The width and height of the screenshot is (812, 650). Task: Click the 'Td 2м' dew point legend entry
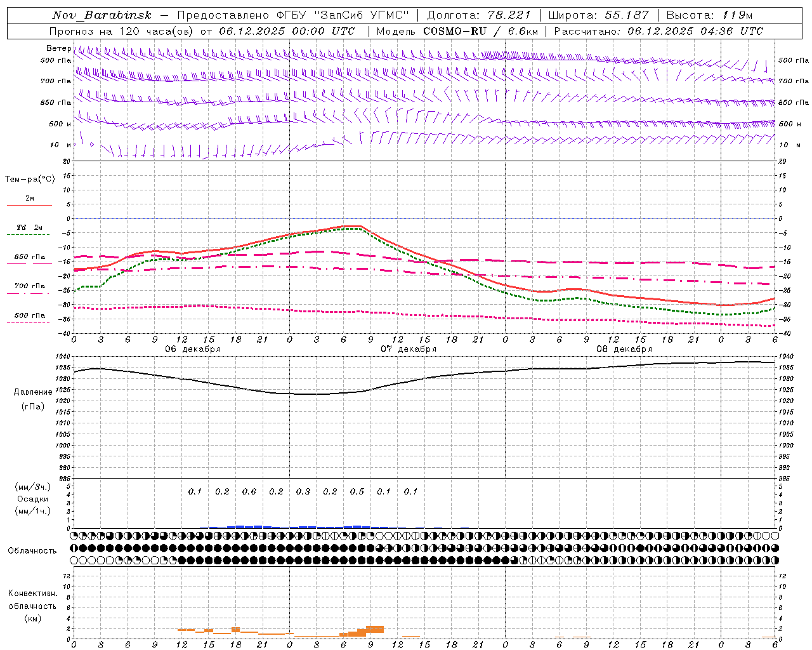tap(30, 227)
